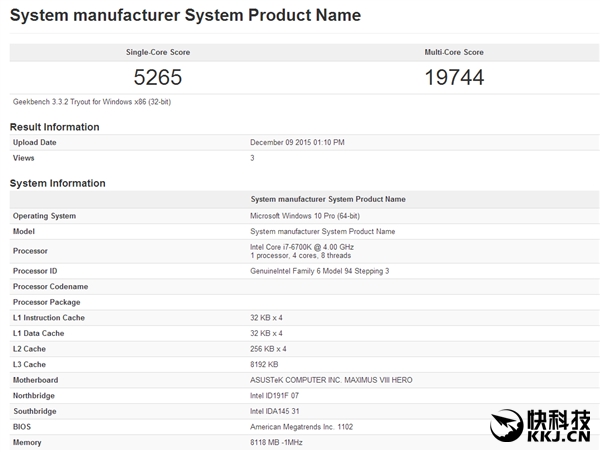Select ASUSTeK COMPUTER INC. MAXIMUS VIII HERO value
Image resolution: width=600 pixels, height=452 pixels.
point(331,380)
